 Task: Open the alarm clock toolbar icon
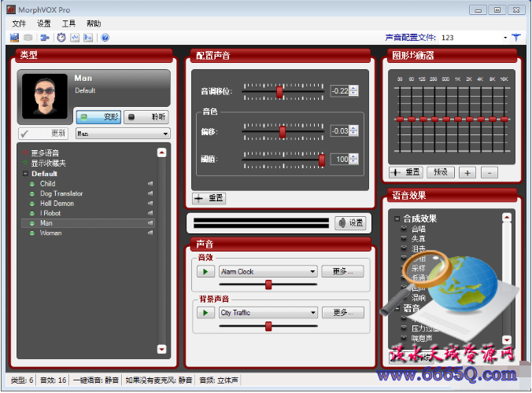[x=61, y=38]
